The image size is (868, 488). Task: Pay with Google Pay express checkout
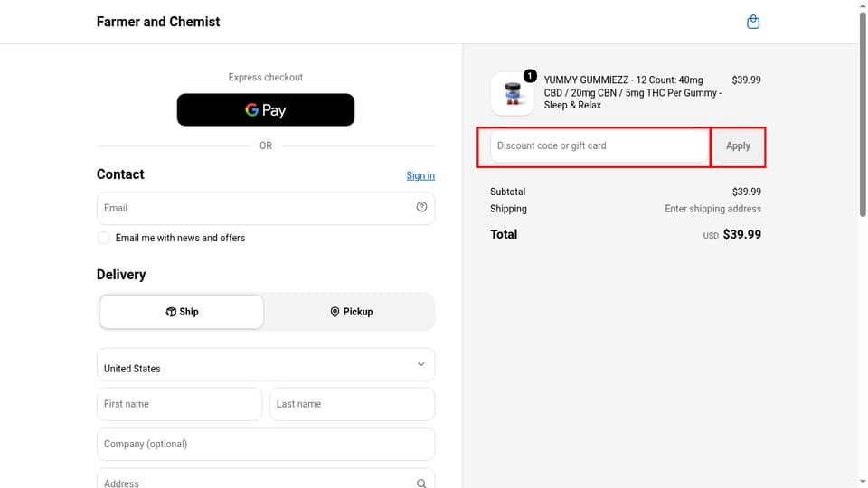[266, 109]
